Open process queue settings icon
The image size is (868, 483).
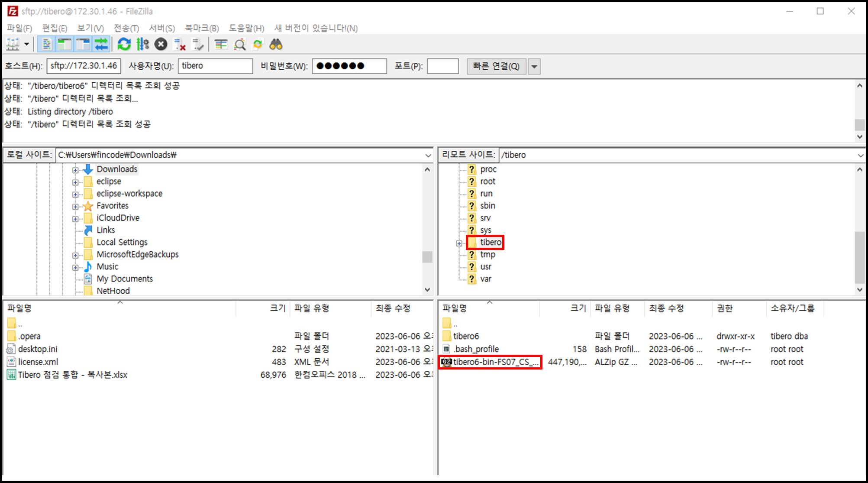pyautogui.click(x=142, y=44)
